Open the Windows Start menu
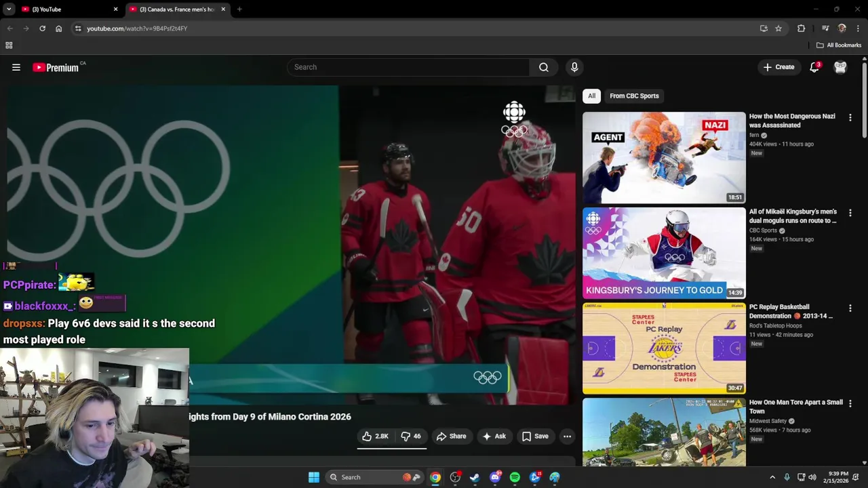Viewport: 868px width, 488px height. tap(314, 477)
